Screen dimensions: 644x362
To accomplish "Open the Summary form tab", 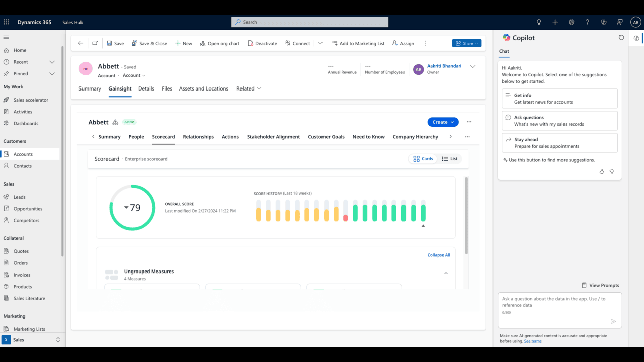I will (x=90, y=88).
